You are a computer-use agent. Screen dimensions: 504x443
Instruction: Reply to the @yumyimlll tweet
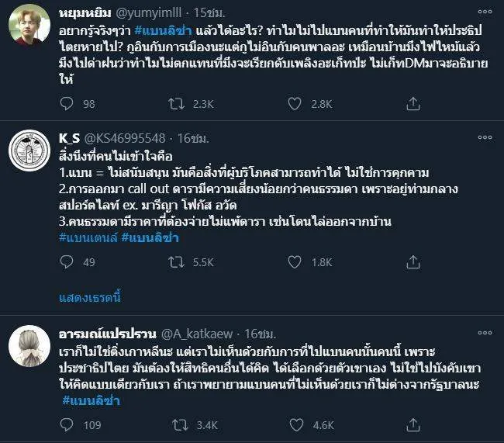click(67, 103)
